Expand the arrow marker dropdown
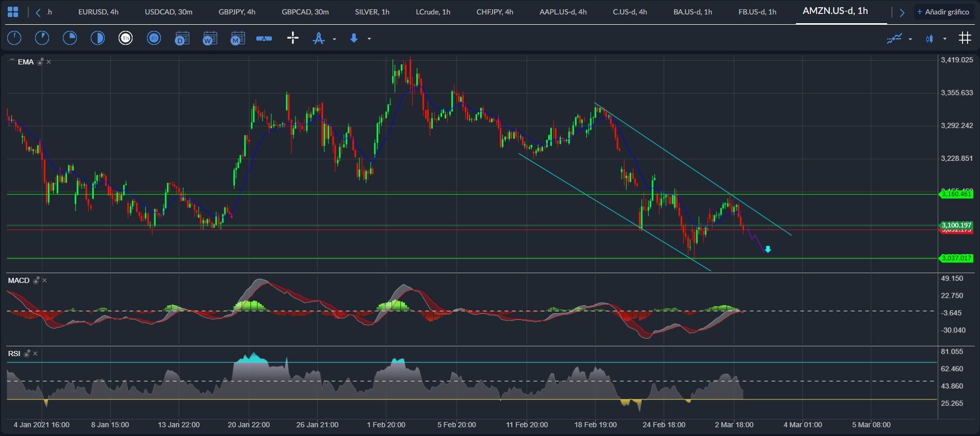Viewport: 980px width, 436px height. [369, 39]
